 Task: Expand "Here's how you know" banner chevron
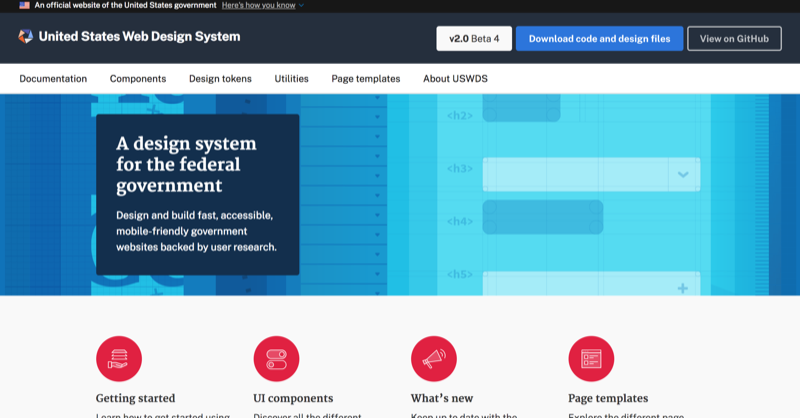click(302, 6)
